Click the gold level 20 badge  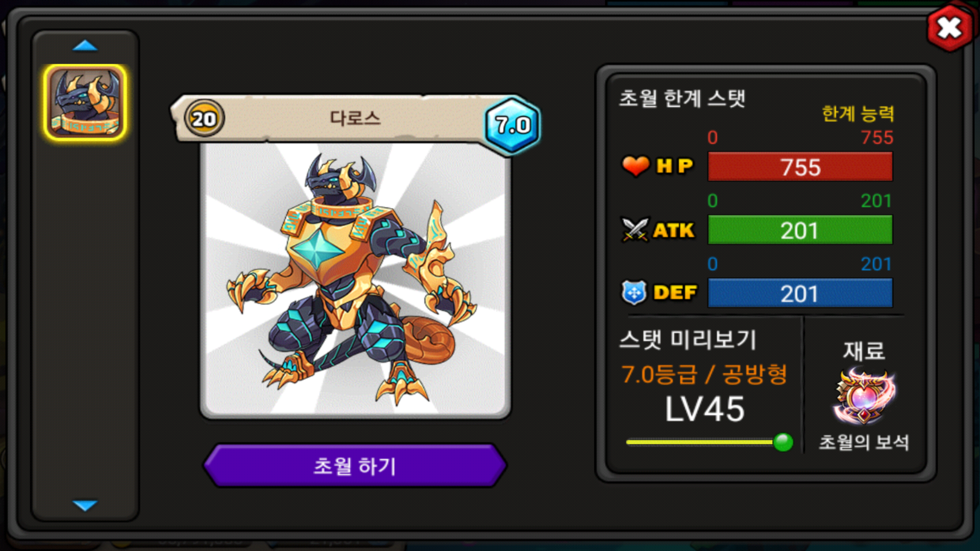pos(204,119)
